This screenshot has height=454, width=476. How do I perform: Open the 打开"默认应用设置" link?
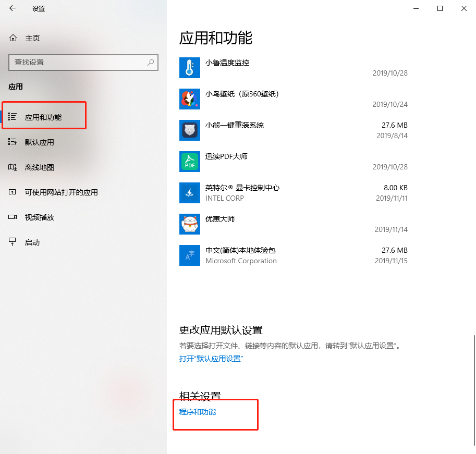[x=211, y=358]
